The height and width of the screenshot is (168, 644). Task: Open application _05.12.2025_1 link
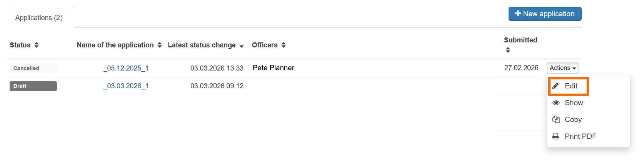126,68
